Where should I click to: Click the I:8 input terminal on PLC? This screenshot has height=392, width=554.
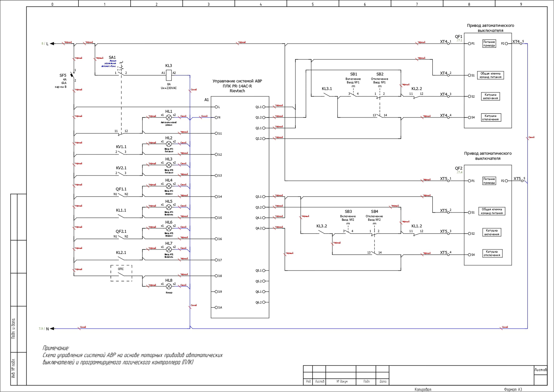pyautogui.click(x=216, y=276)
